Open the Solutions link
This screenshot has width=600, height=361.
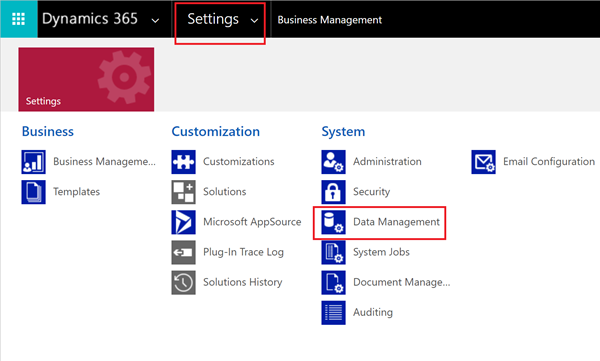(x=225, y=191)
